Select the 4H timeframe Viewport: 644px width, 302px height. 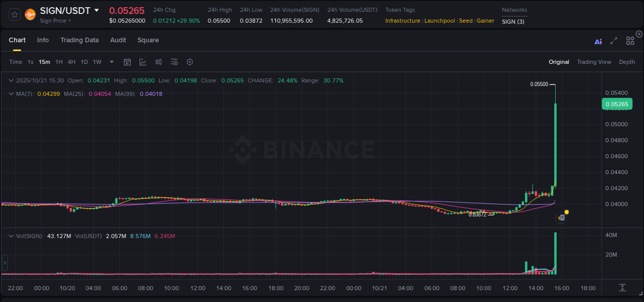pyautogui.click(x=72, y=61)
